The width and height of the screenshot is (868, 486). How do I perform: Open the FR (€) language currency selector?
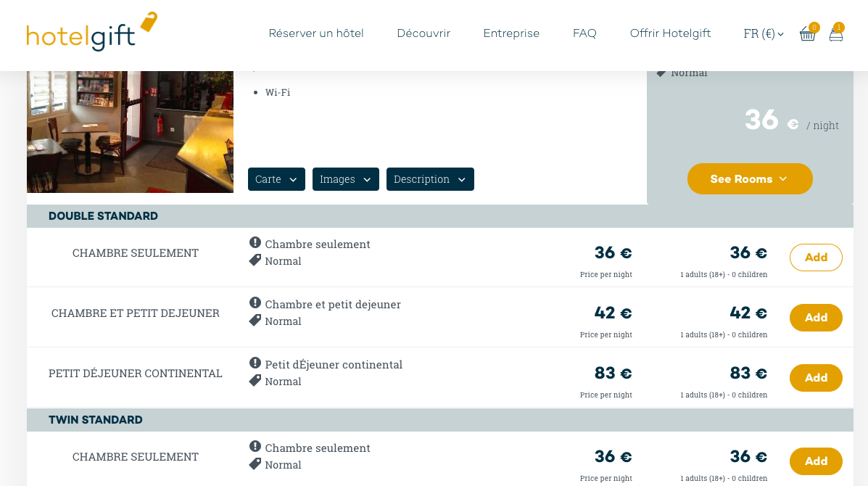pos(764,34)
